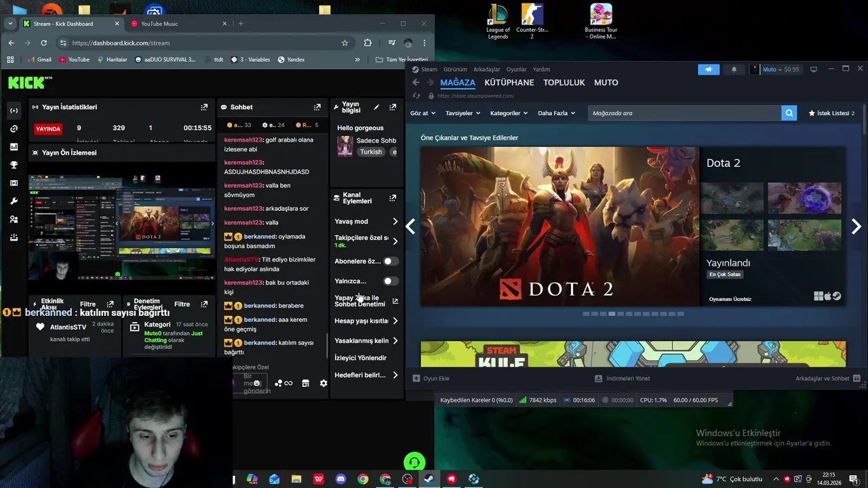The height and width of the screenshot is (488, 868).
Task: Reload Steam store page
Action: pos(416,96)
